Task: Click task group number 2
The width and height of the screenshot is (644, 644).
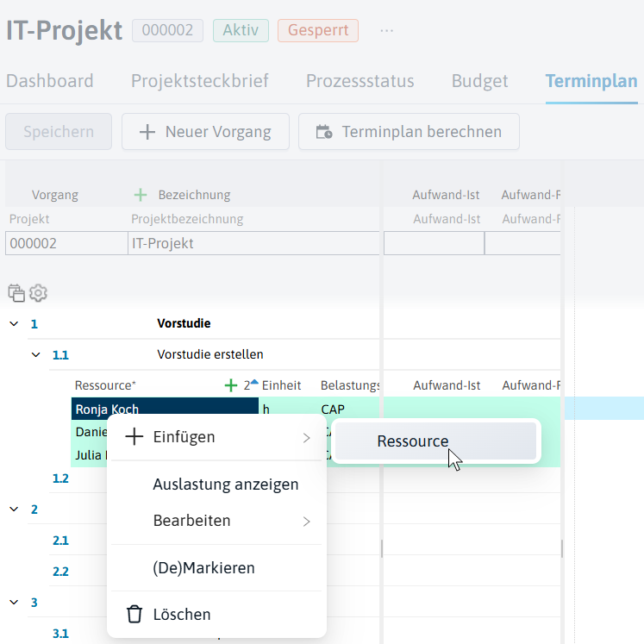Action: (34, 510)
